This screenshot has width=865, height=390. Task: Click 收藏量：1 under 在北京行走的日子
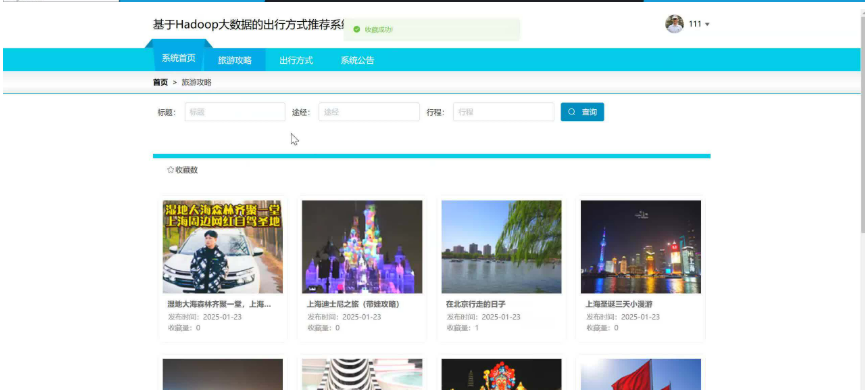462,328
